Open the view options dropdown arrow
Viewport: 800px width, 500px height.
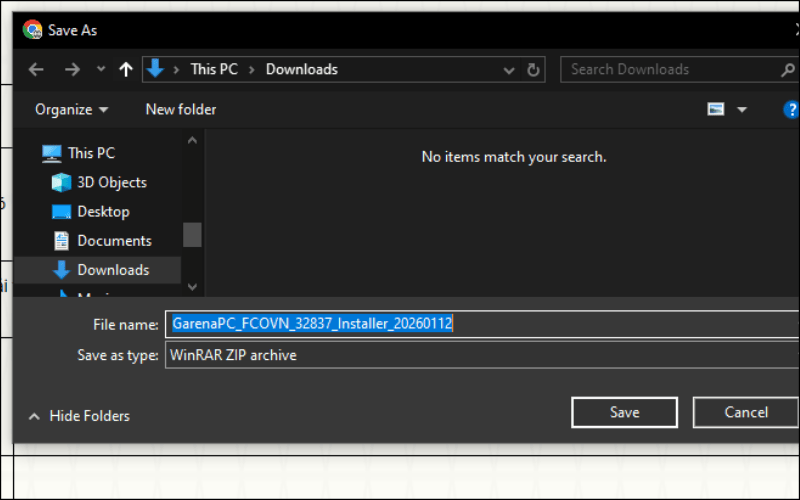click(x=742, y=110)
